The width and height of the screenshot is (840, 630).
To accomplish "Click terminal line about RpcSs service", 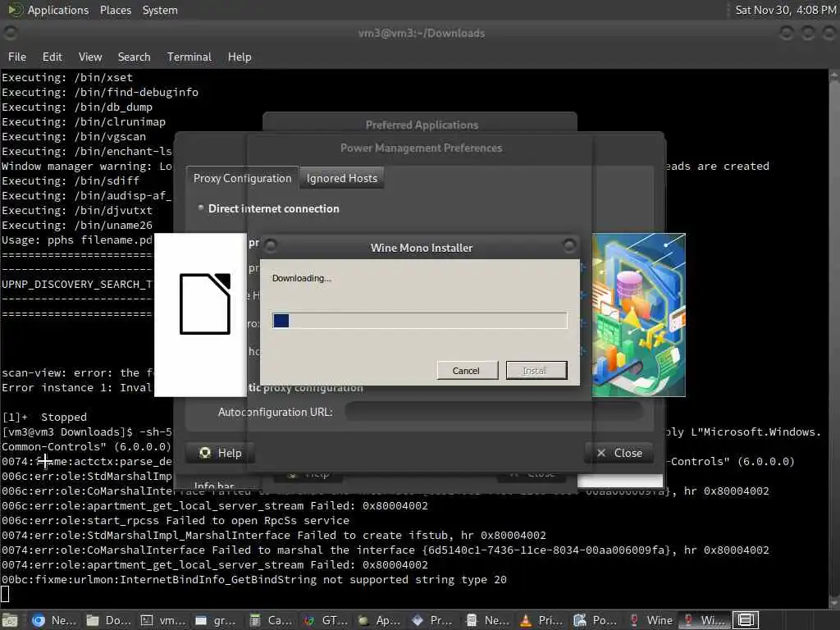I will (176, 520).
